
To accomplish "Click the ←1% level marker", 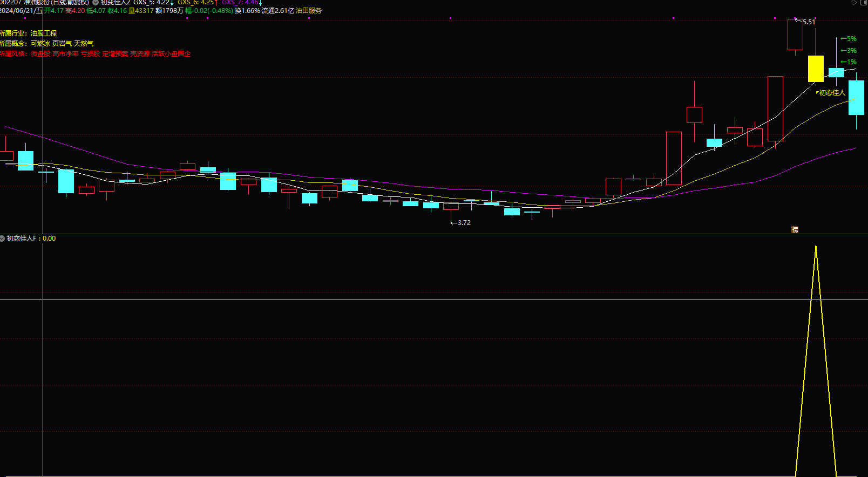I will [x=849, y=62].
